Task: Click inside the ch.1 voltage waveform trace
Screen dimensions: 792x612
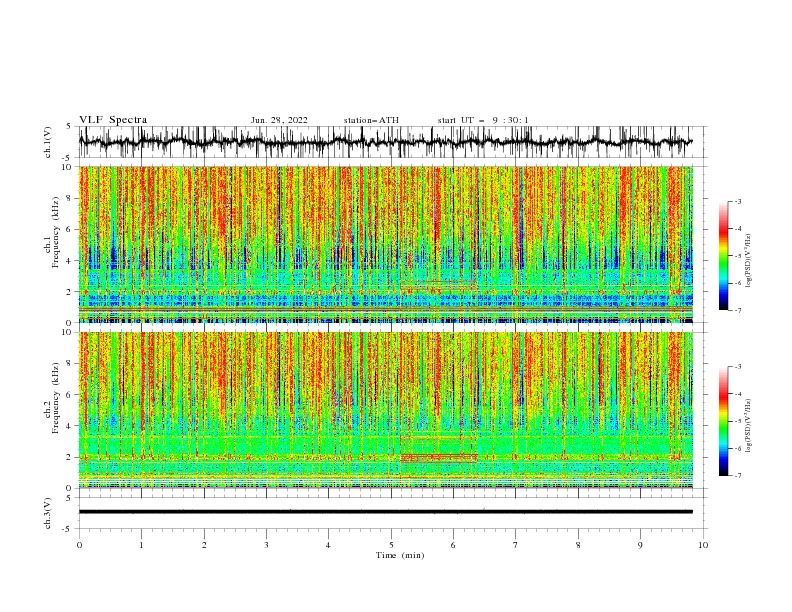Action: tap(385, 142)
